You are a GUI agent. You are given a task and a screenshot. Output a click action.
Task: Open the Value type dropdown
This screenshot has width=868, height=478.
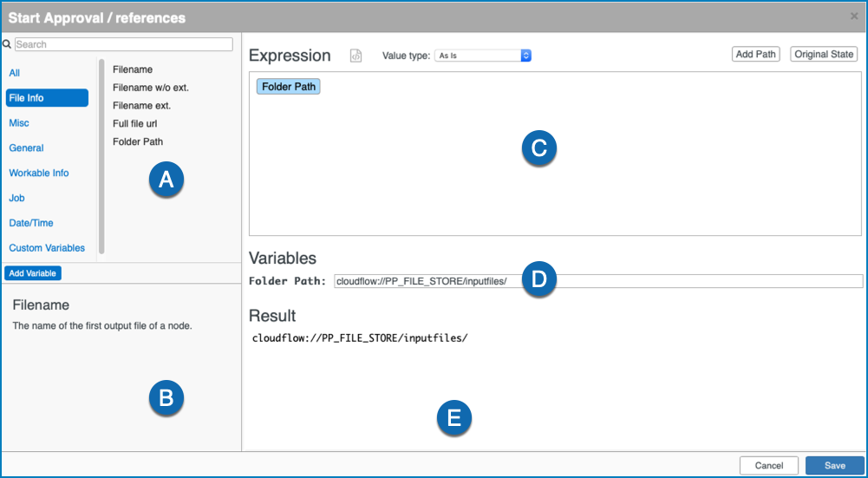click(483, 56)
